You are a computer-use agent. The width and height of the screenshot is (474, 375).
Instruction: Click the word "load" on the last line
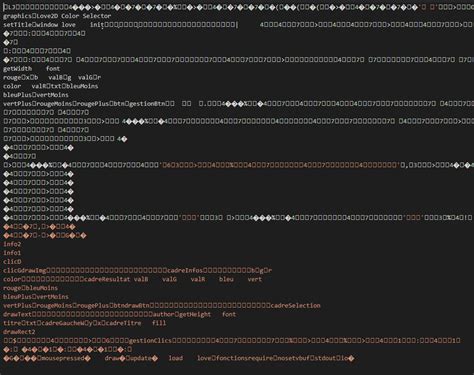[x=176, y=358]
